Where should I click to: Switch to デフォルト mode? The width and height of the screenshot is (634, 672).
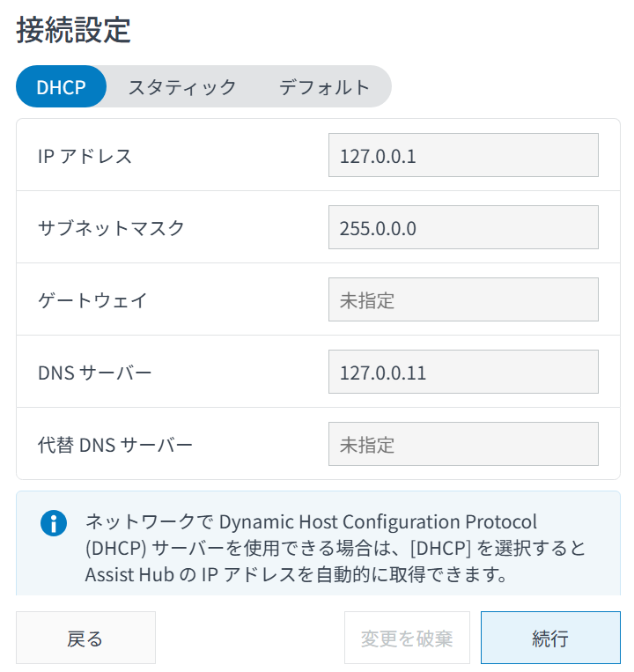click(x=324, y=87)
